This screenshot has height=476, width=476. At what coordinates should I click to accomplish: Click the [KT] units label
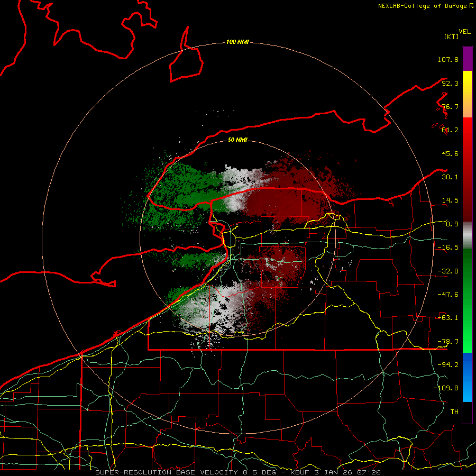[451, 36]
